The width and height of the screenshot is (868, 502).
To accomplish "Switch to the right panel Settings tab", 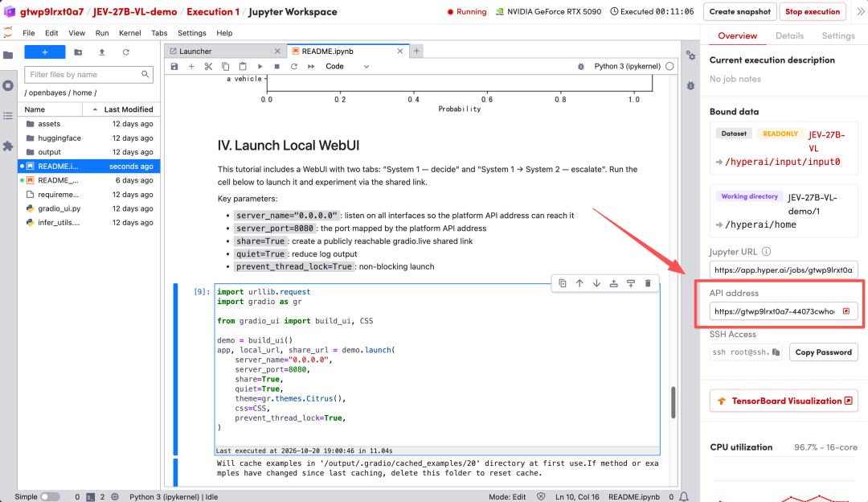I will click(838, 35).
